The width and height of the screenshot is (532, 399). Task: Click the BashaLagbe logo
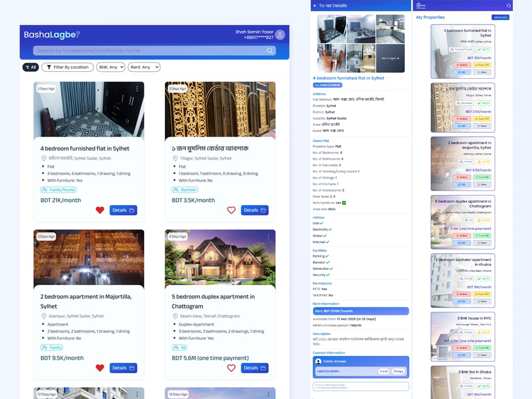(52, 35)
